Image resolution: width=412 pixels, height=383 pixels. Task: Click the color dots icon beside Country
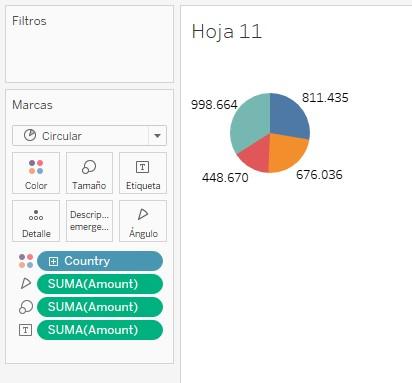(26, 261)
